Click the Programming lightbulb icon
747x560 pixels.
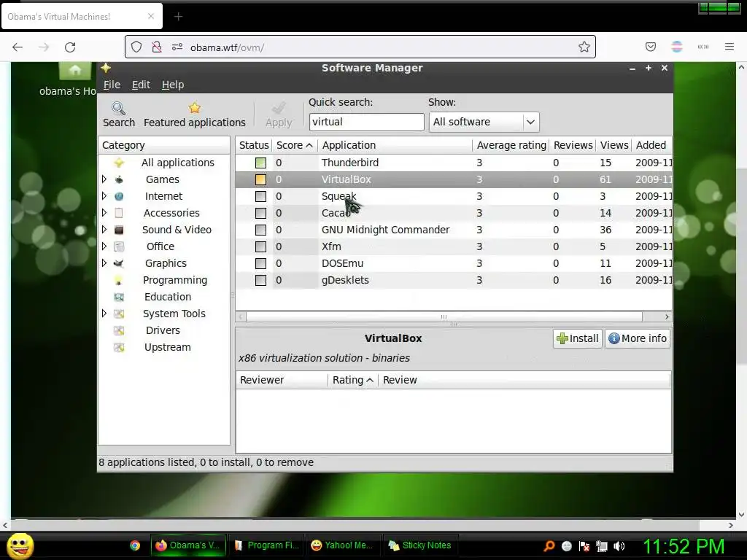coord(119,281)
